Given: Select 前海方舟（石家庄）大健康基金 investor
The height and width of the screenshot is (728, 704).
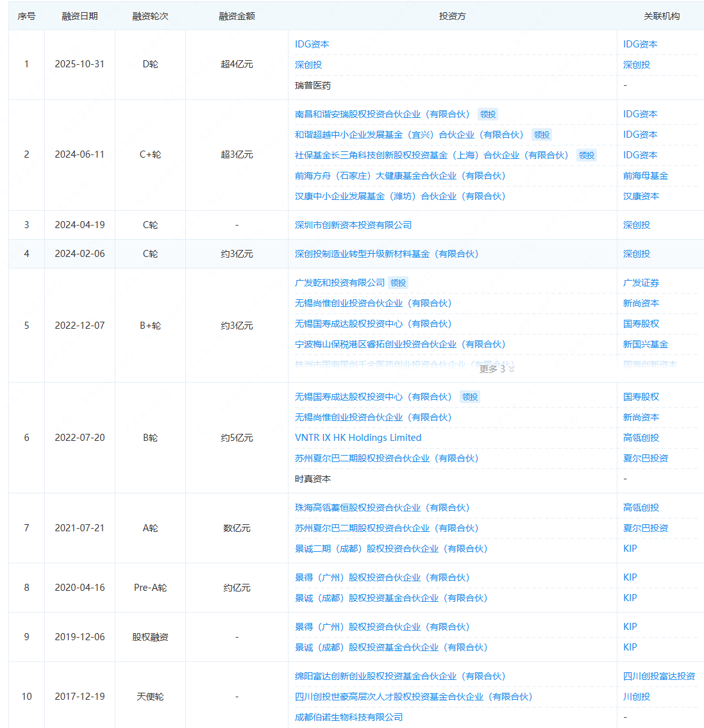Looking at the screenshot, I should (400, 176).
